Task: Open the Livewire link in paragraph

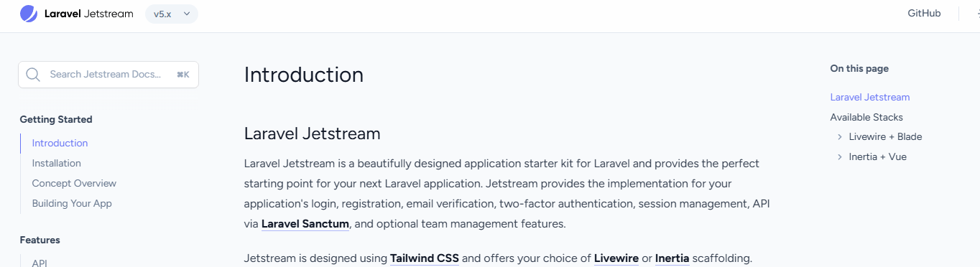Action: point(616,258)
